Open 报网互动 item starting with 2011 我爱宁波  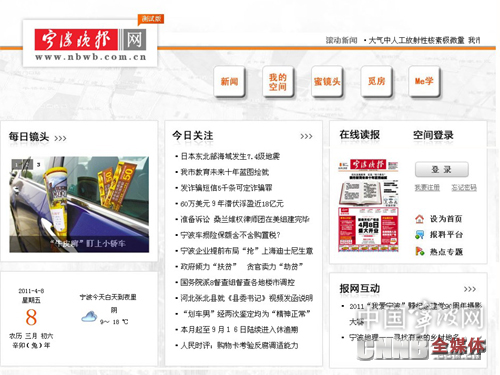415,314
